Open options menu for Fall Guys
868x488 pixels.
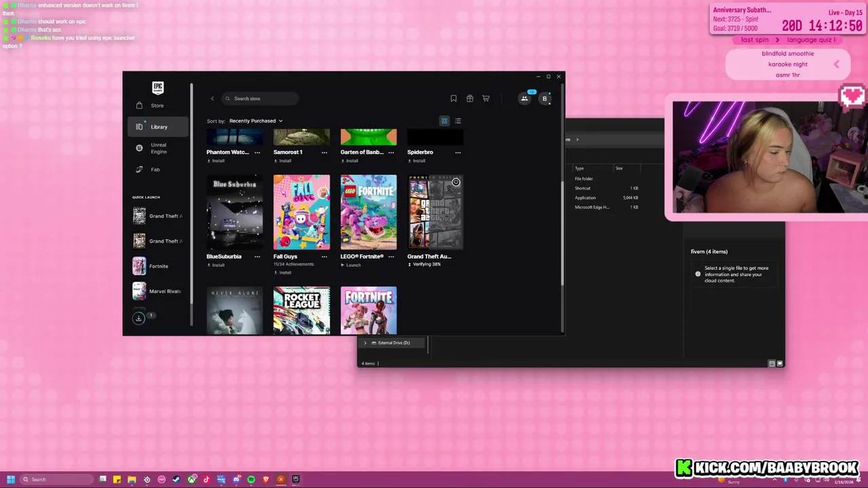point(324,257)
